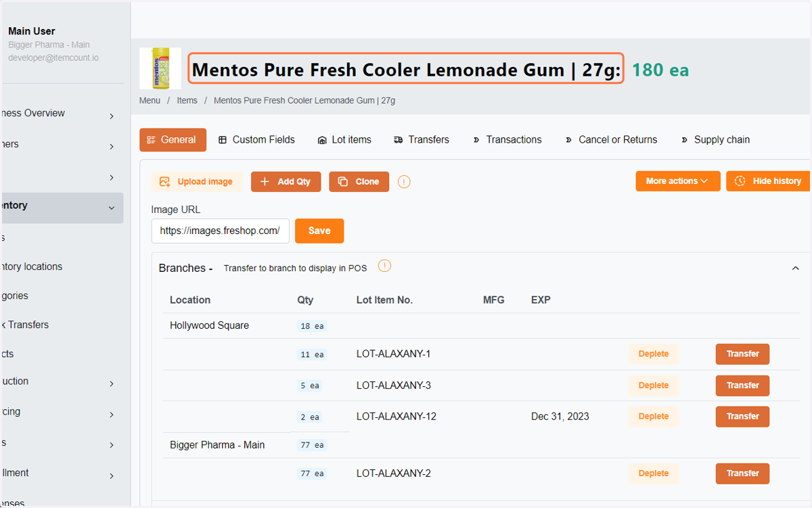Clone this item
Screen dimensions: 812x508
(359, 181)
